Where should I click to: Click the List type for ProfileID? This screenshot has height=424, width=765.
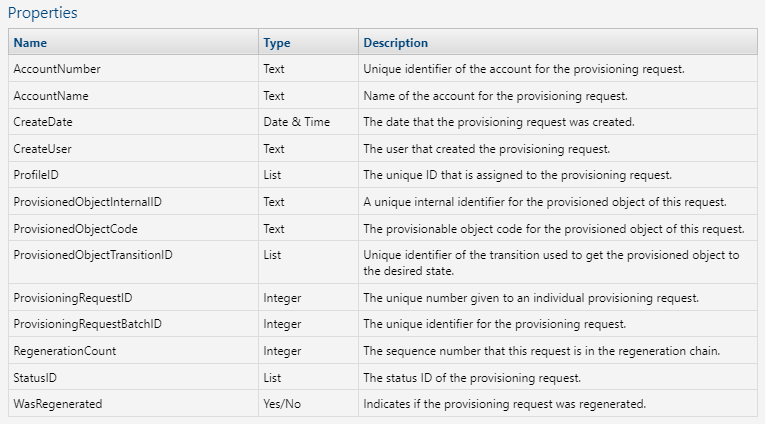pyautogui.click(x=272, y=175)
